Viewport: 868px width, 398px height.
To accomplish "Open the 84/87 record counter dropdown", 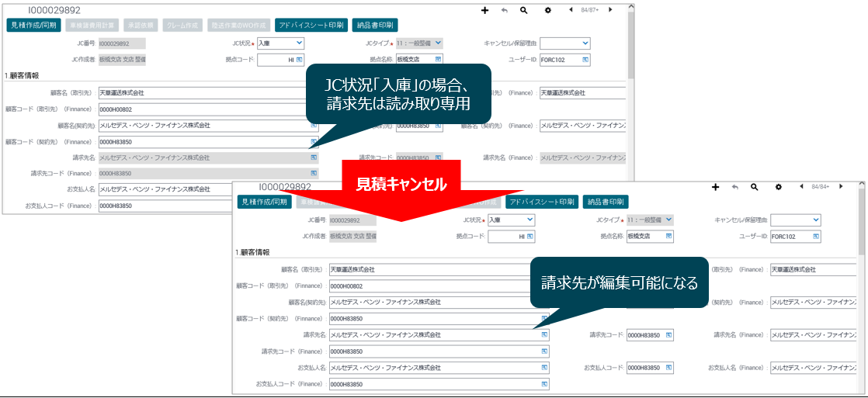I will [591, 10].
